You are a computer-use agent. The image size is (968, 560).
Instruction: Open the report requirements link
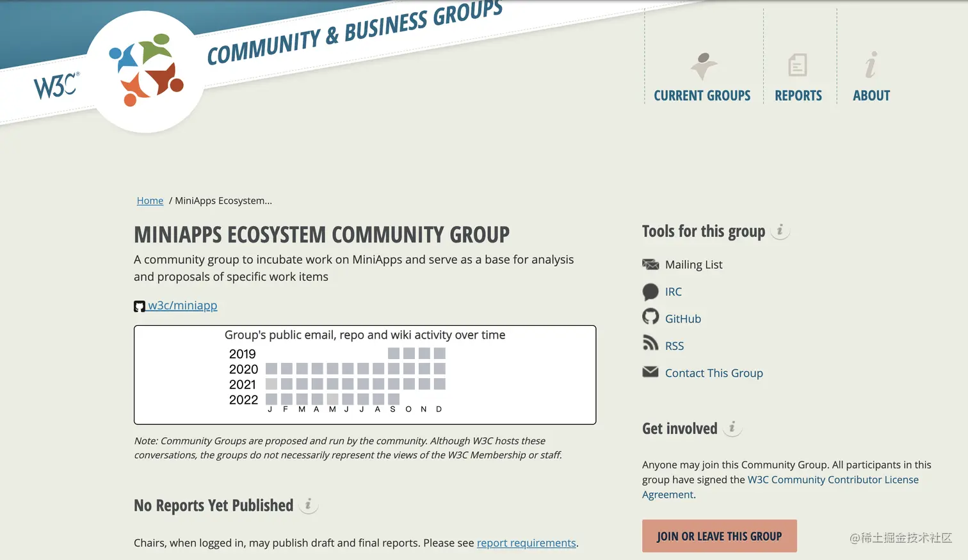point(526,543)
